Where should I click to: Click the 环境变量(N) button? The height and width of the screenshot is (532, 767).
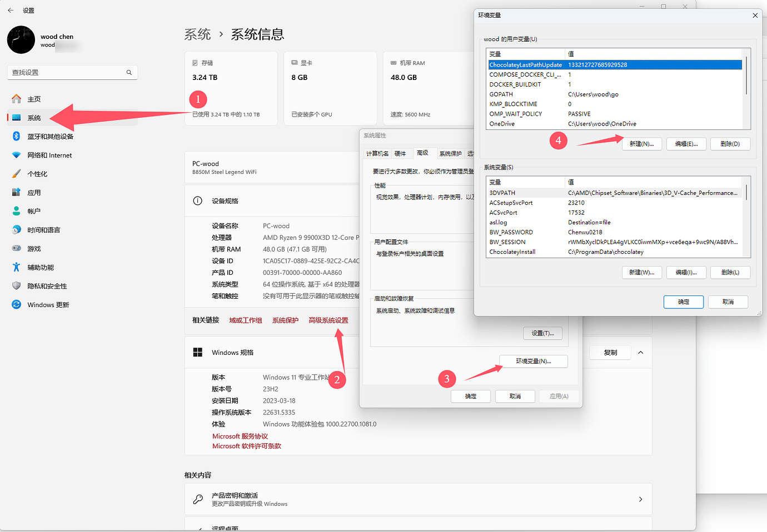tap(533, 361)
